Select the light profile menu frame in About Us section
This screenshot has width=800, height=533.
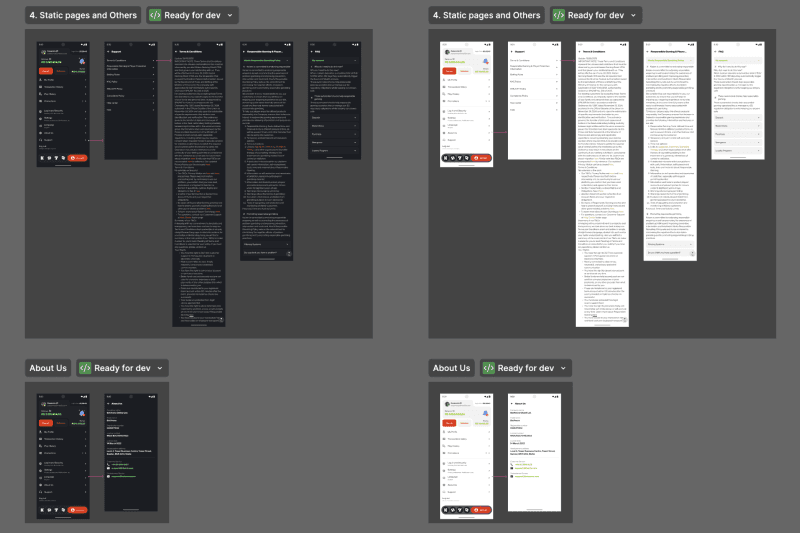point(467,456)
